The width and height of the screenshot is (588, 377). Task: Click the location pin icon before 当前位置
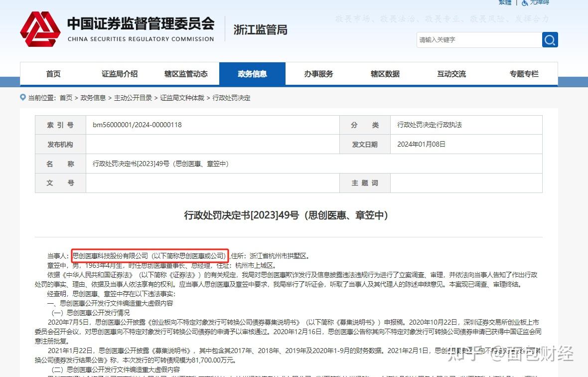pos(23,98)
